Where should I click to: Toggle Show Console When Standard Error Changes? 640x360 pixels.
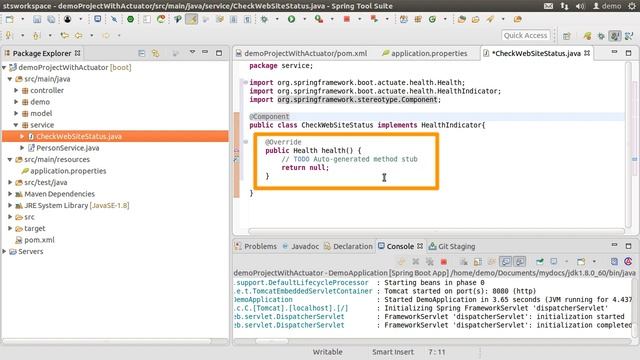pyautogui.click(x=520, y=262)
